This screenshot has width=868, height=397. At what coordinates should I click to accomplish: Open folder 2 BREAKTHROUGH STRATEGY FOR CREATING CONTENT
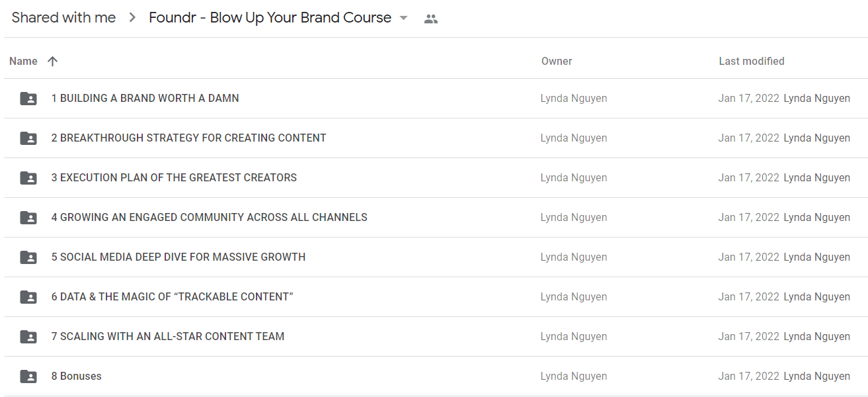coord(189,138)
